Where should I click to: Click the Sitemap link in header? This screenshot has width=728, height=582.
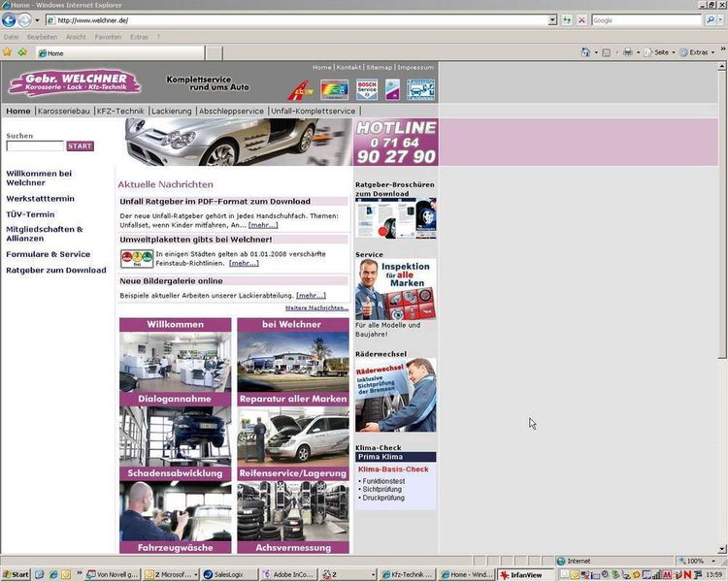pyautogui.click(x=380, y=67)
